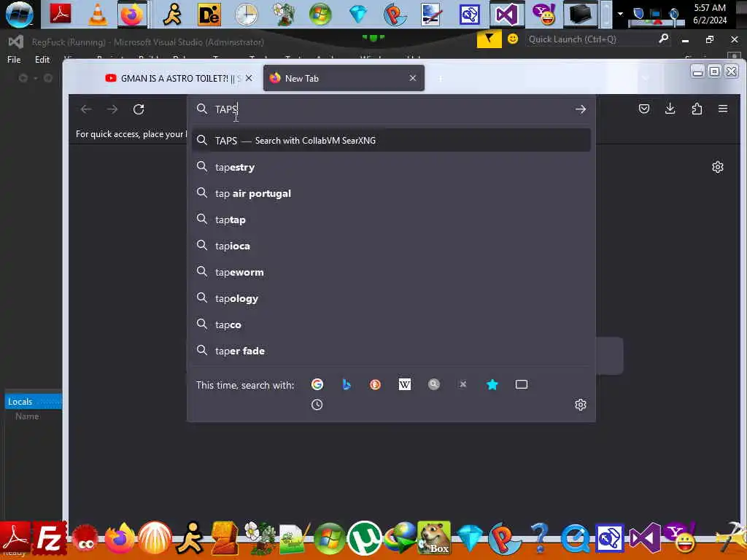
Task: Open VLC media player from the top taskbar
Action: 98,14
